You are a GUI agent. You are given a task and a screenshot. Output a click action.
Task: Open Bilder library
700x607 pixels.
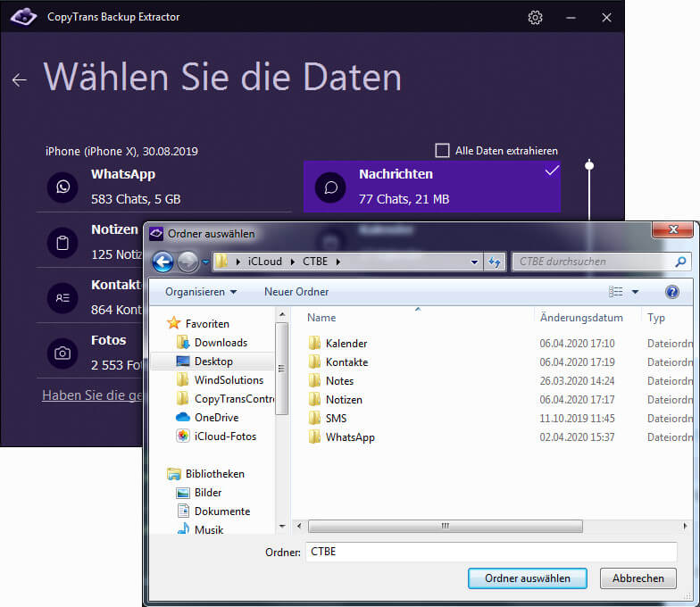[x=199, y=493]
